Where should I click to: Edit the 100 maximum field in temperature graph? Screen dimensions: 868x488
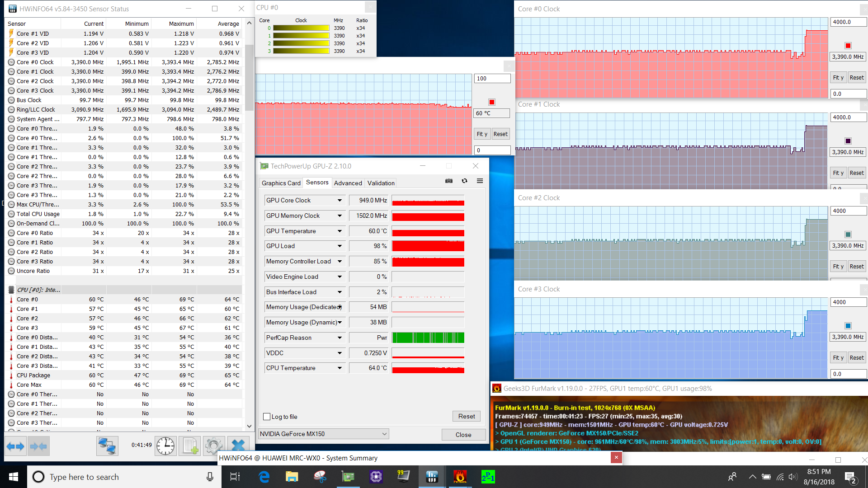coord(492,78)
